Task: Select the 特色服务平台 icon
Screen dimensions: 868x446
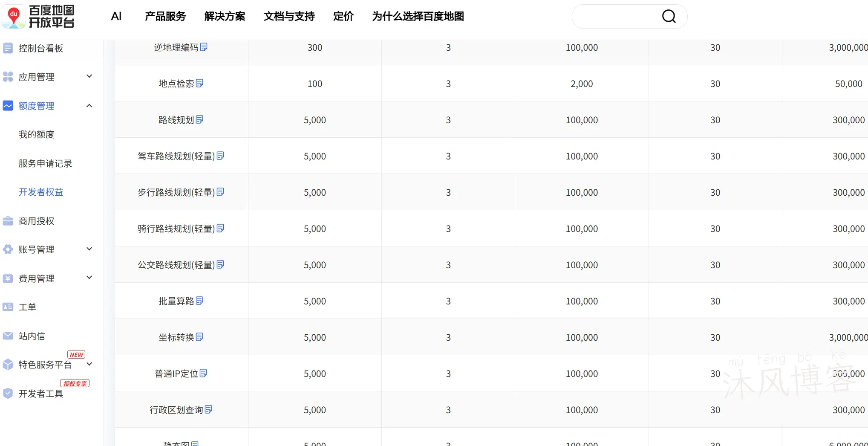Action: (8, 365)
